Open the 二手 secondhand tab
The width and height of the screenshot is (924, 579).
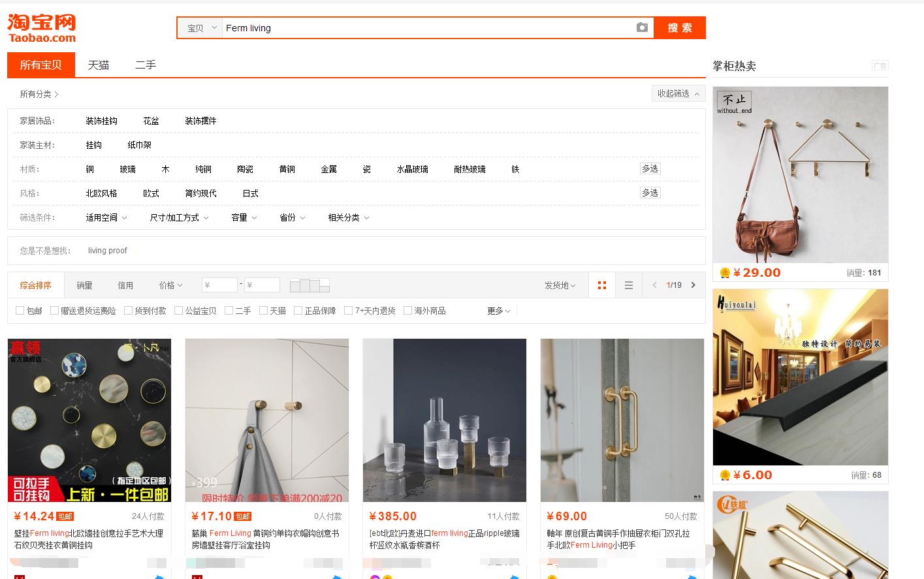tap(145, 65)
